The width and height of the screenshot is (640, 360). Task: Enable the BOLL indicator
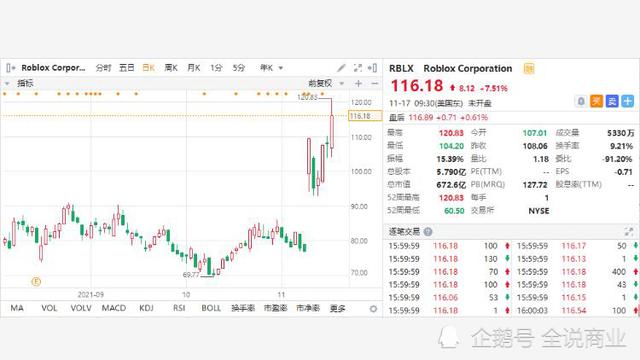pyautogui.click(x=211, y=308)
